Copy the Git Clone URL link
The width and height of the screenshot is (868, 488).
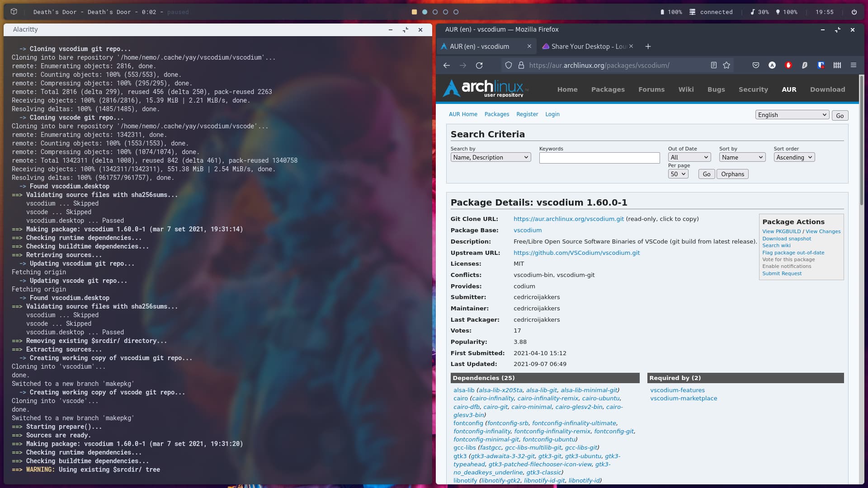(569, 219)
